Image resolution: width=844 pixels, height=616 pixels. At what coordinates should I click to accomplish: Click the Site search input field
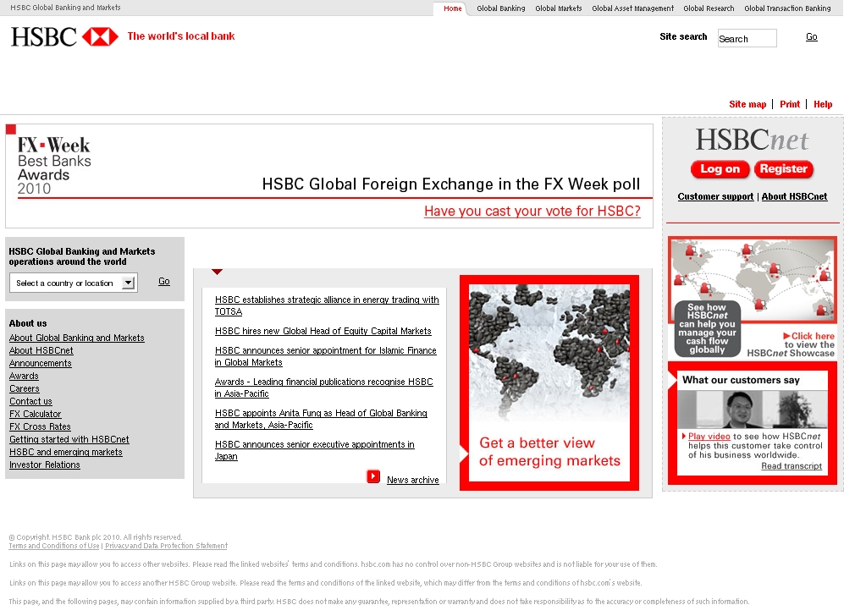click(x=747, y=38)
